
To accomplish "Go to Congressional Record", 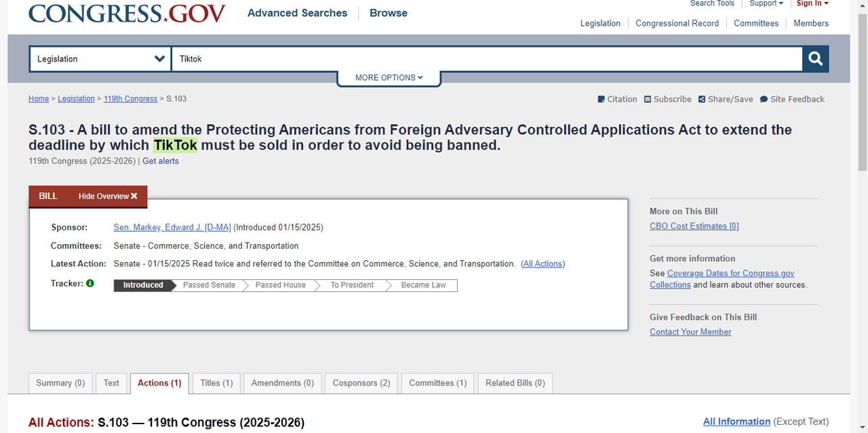I will 677,23.
